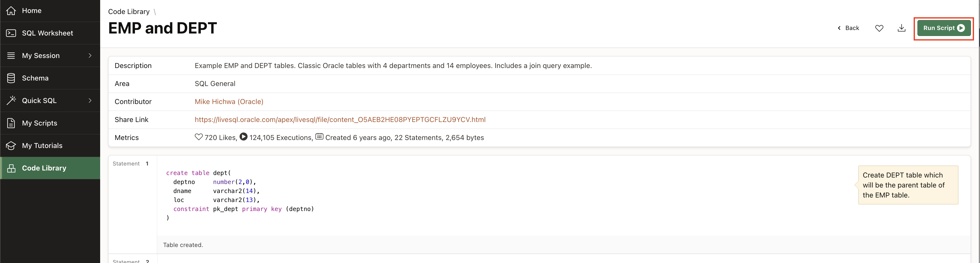Download the script using download icon
The width and height of the screenshot is (980, 263).
click(901, 28)
